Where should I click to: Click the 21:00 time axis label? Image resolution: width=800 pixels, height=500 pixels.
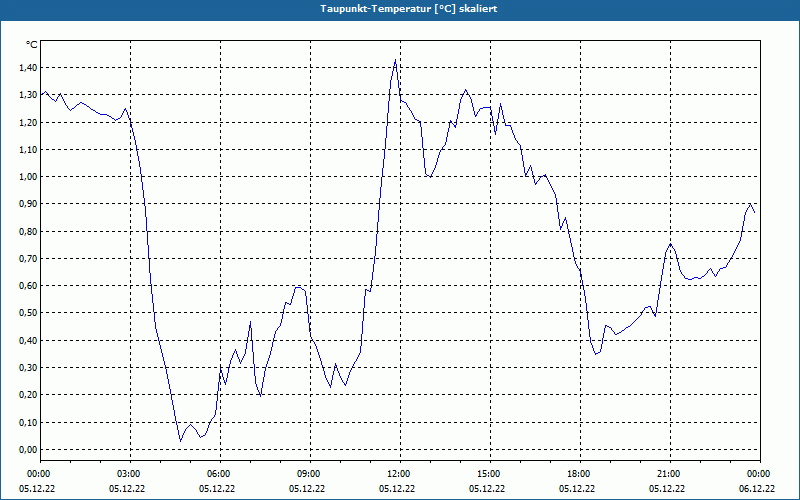click(670, 474)
